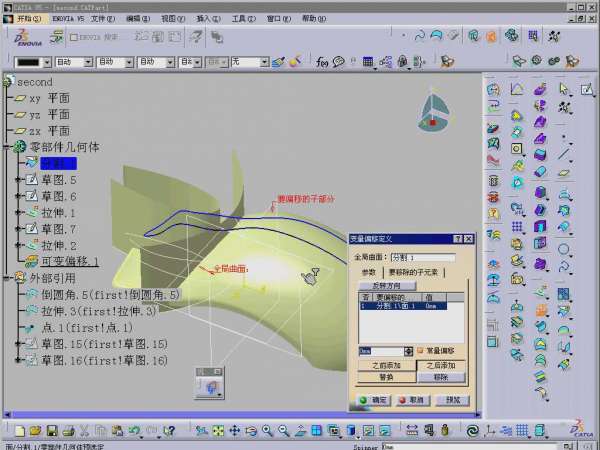Expand the 拉伸.2 tree node
The height and width of the screenshot is (450, 600).
(x=17, y=245)
